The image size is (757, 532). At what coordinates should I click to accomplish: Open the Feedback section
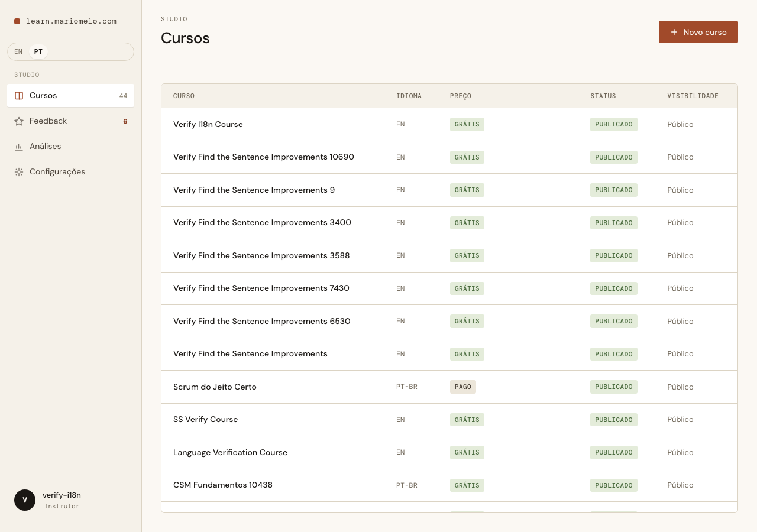70,121
